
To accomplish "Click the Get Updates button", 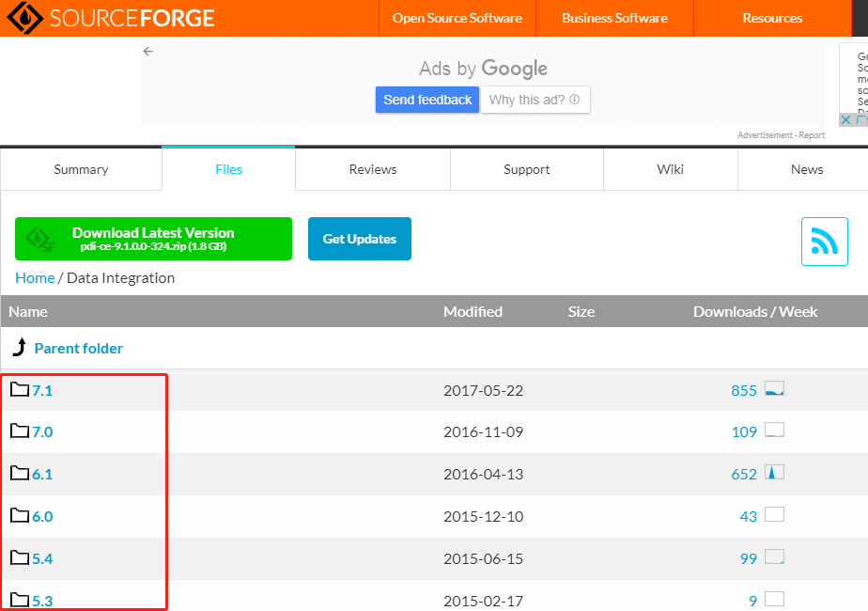I will pyautogui.click(x=359, y=239).
